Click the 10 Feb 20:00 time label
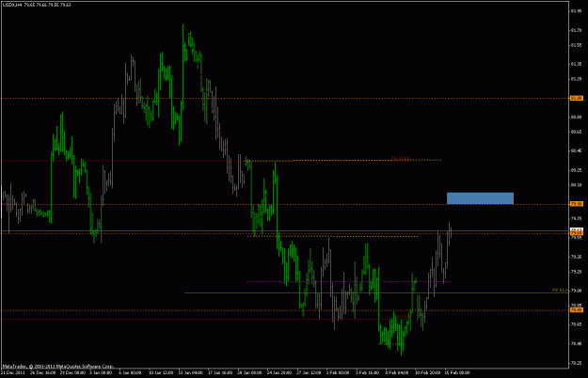 point(427,372)
